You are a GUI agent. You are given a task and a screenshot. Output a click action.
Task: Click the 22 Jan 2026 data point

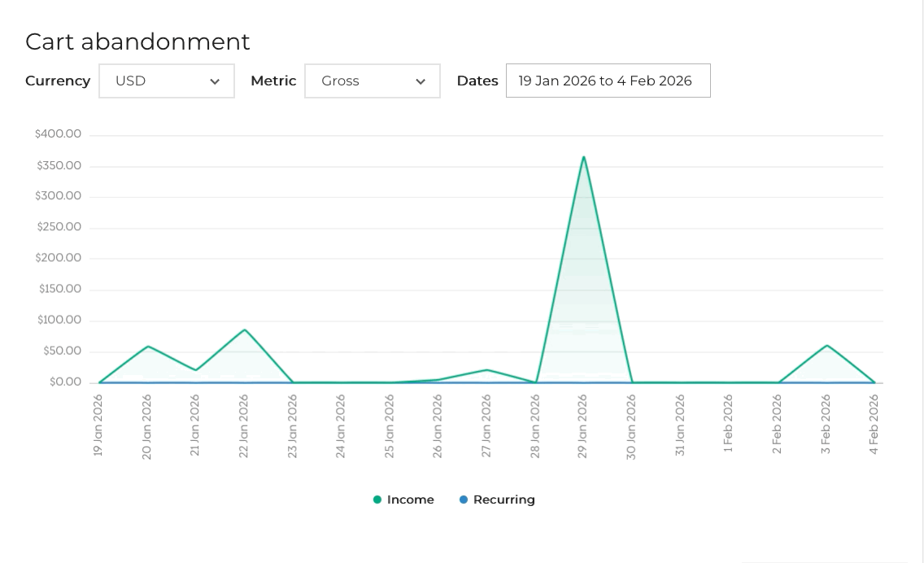pyautogui.click(x=245, y=330)
